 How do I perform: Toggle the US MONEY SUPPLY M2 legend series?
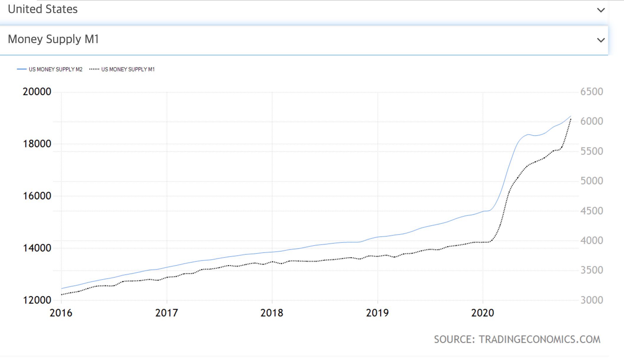(x=55, y=70)
